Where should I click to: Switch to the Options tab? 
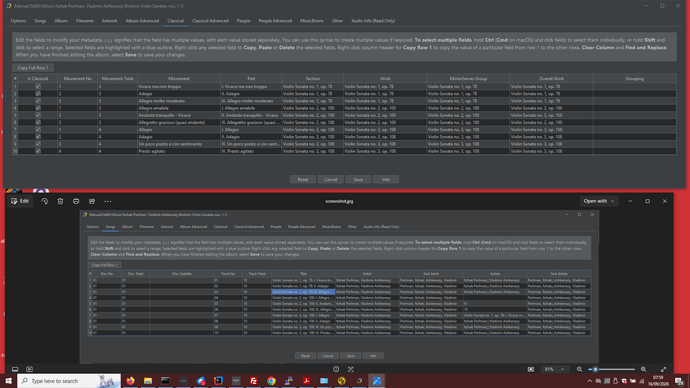point(18,21)
